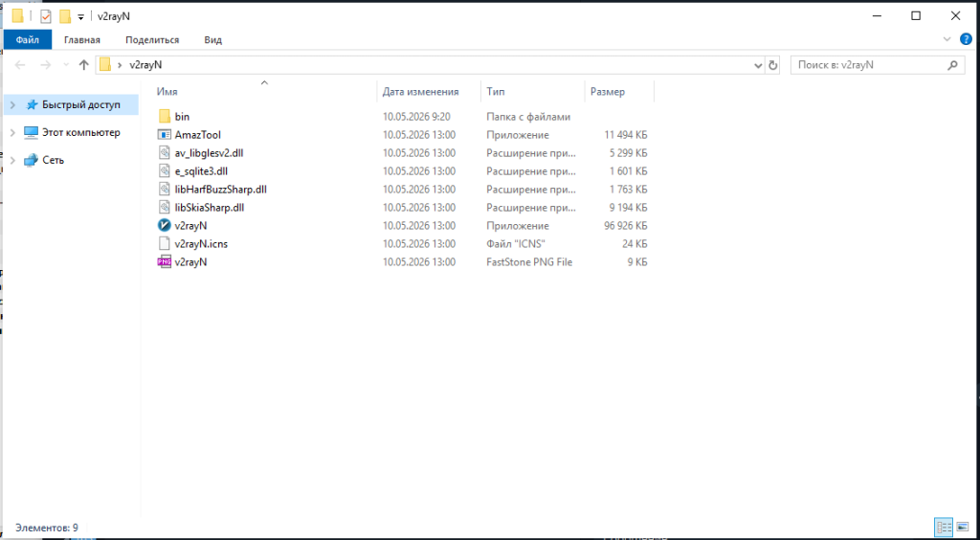Click the bin folder icon

pos(165,116)
